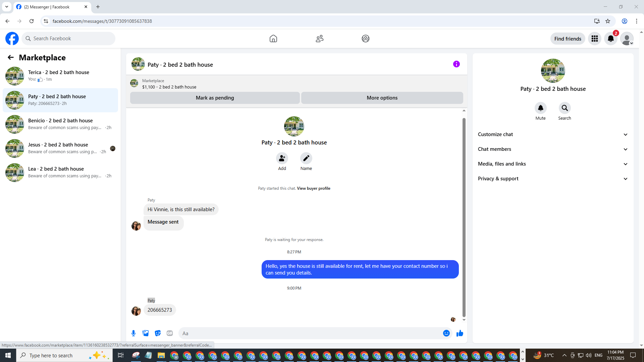Send a thumbs-up like
The image size is (644, 362).
460,333
